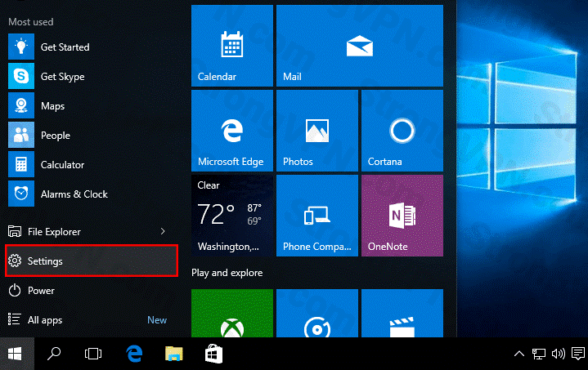Viewport: 588px width, 370px height.
Task: Open the Action Center notifications icon
Action: pos(578,354)
